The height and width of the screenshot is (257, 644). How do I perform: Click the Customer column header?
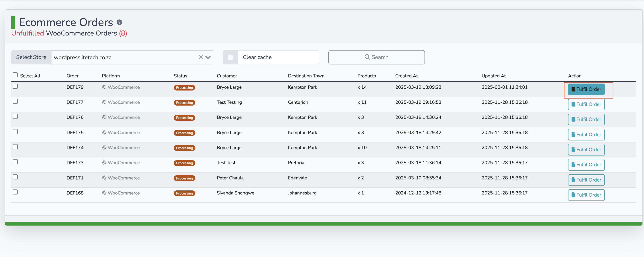227,76
